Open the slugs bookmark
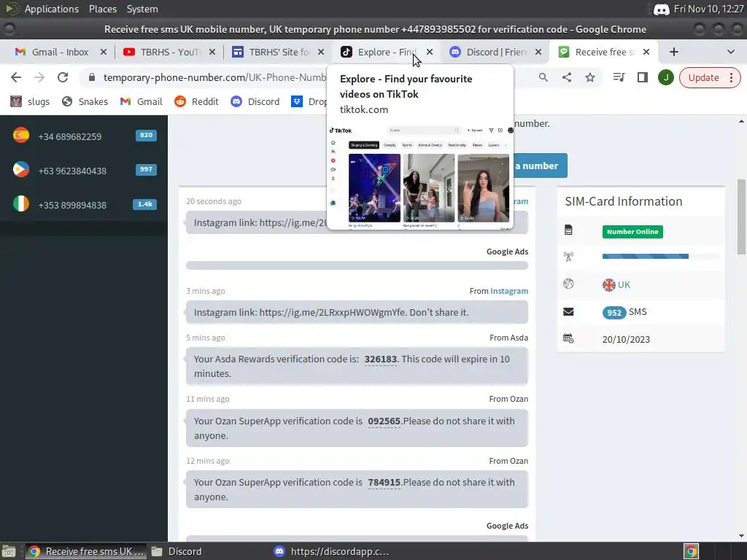Screen dimensions: 747x560 coord(30,101)
